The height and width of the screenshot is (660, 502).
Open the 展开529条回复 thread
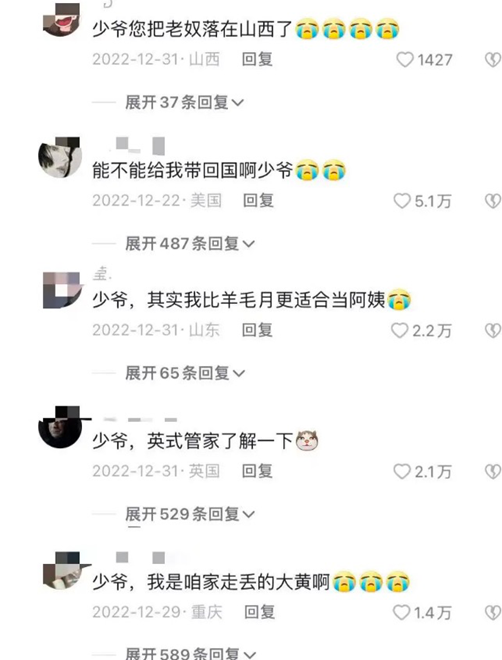click(190, 514)
